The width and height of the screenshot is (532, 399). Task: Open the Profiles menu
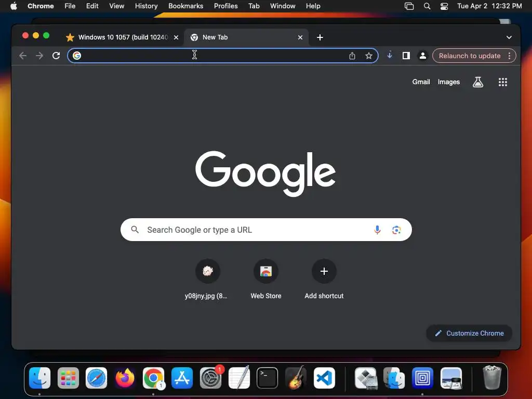[x=225, y=6]
